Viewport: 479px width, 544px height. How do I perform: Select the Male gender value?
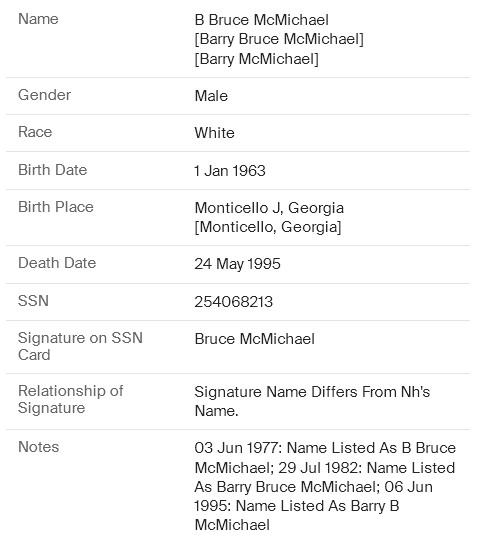[x=211, y=96]
